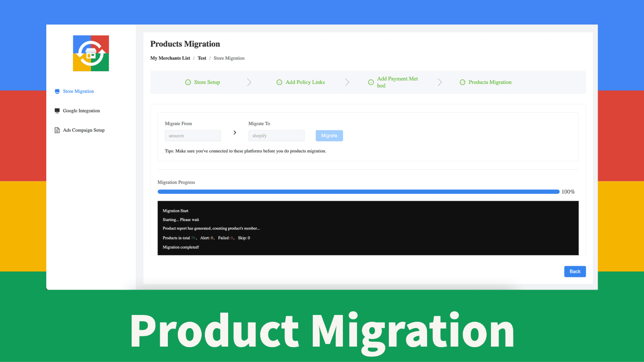Screen dimensions: 644x362
Task: Click the check icon beside Add Payment Method
Action: point(371,82)
